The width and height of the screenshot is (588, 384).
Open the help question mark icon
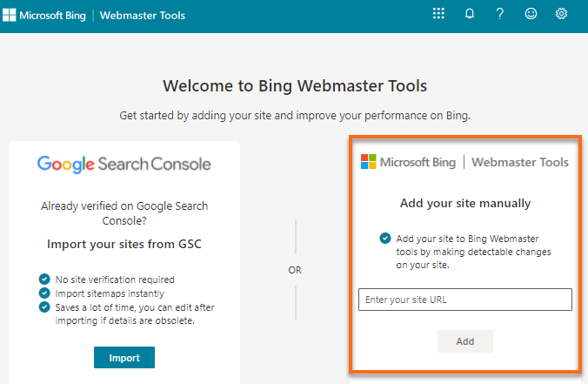pos(500,14)
